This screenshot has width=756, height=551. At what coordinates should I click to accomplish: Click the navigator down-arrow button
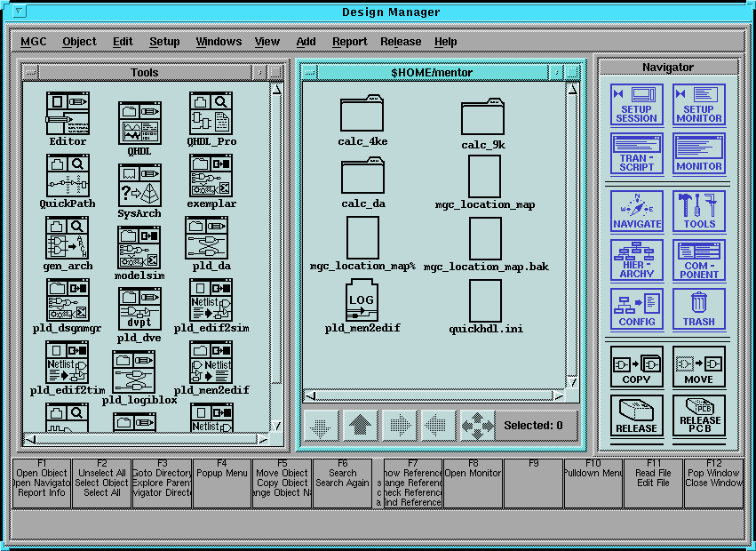click(x=321, y=426)
